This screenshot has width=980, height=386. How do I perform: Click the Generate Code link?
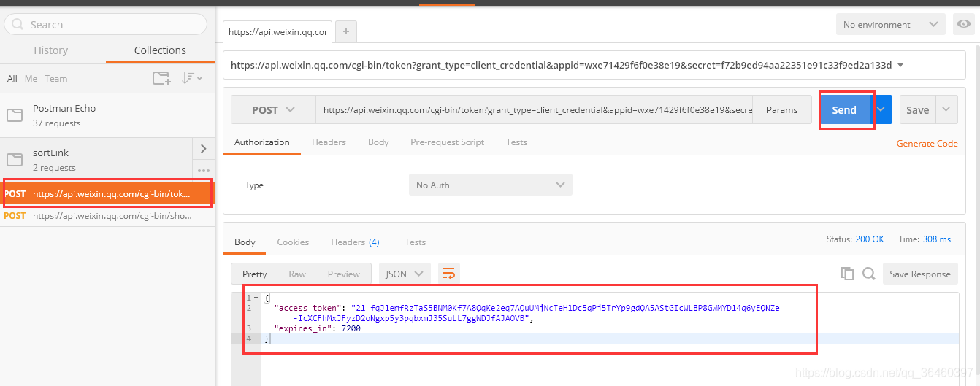[x=927, y=143]
